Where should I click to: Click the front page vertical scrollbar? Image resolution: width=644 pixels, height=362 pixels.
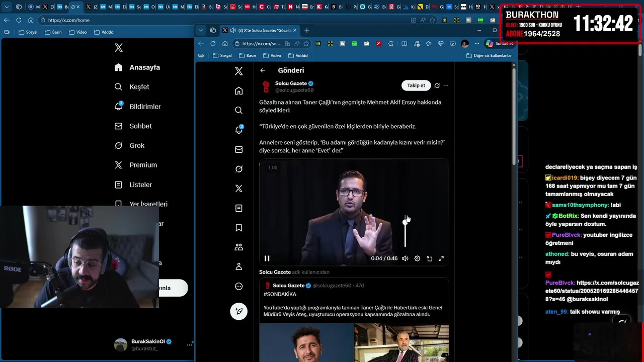pos(514,116)
